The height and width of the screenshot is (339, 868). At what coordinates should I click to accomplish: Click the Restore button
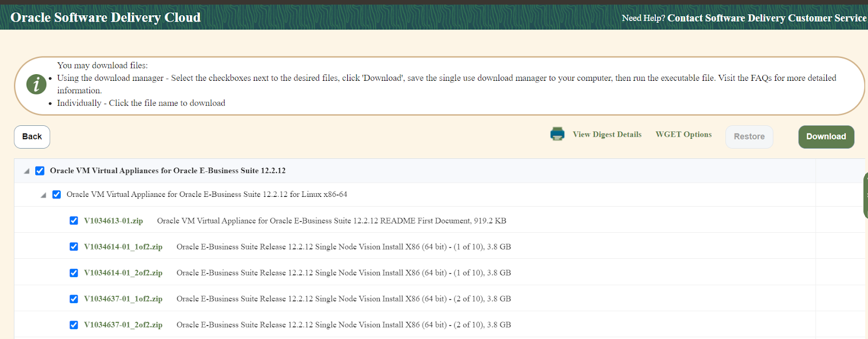point(749,137)
